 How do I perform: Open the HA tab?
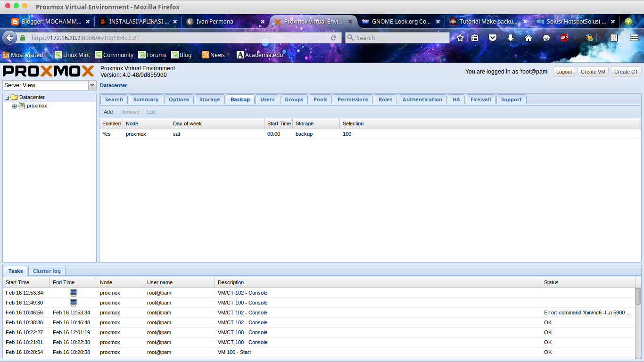pos(456,99)
